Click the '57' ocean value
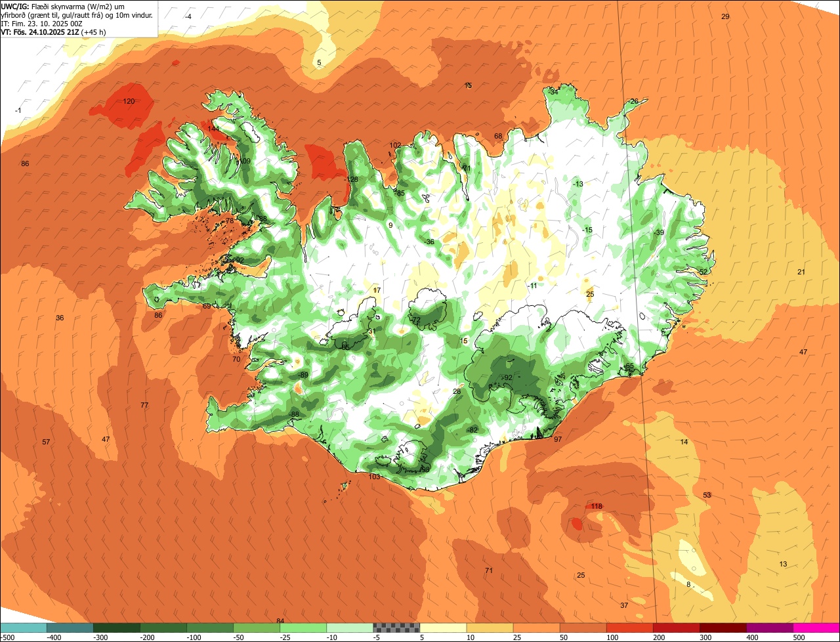This screenshot has width=840, height=642. 46,442
